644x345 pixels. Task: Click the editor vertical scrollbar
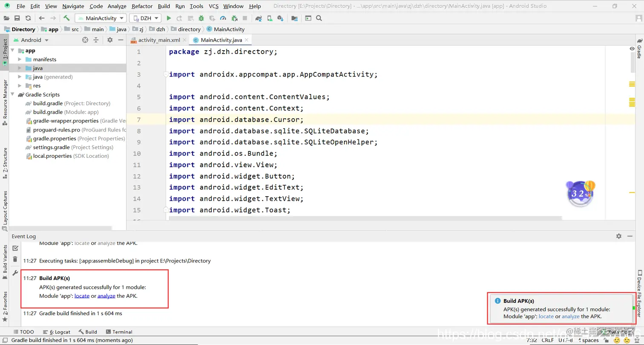coord(632,63)
